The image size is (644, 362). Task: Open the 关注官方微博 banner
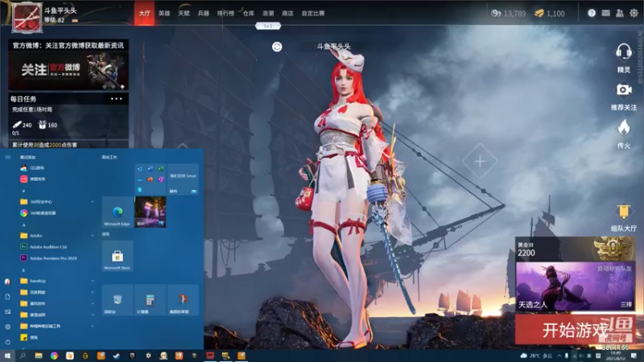point(68,70)
